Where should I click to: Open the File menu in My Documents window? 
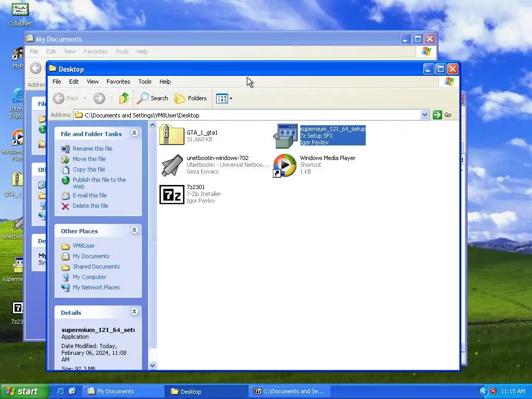34,51
